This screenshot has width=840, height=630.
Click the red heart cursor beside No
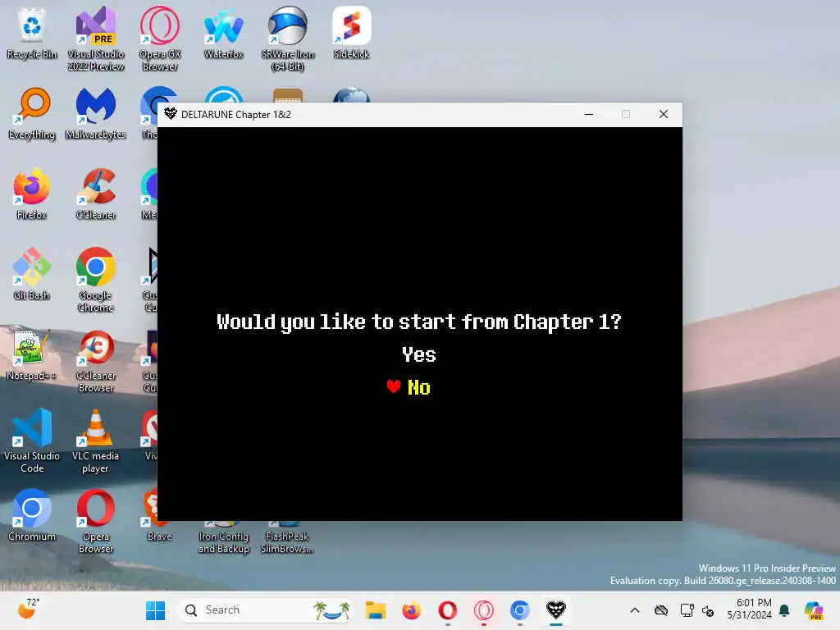click(394, 386)
